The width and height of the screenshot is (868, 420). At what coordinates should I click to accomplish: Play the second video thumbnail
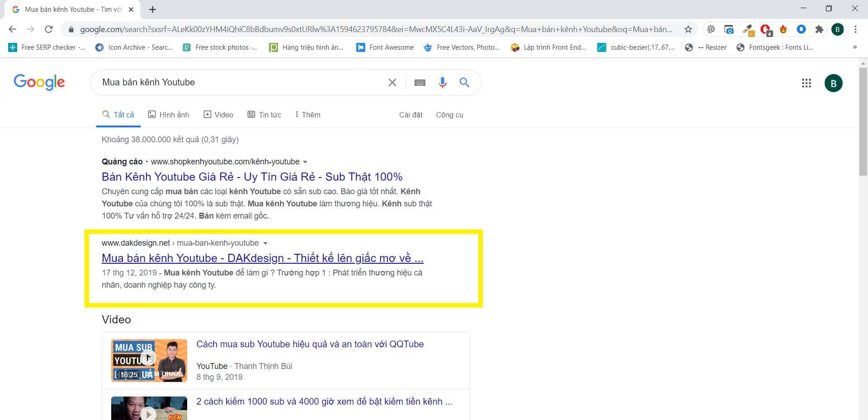point(149,408)
